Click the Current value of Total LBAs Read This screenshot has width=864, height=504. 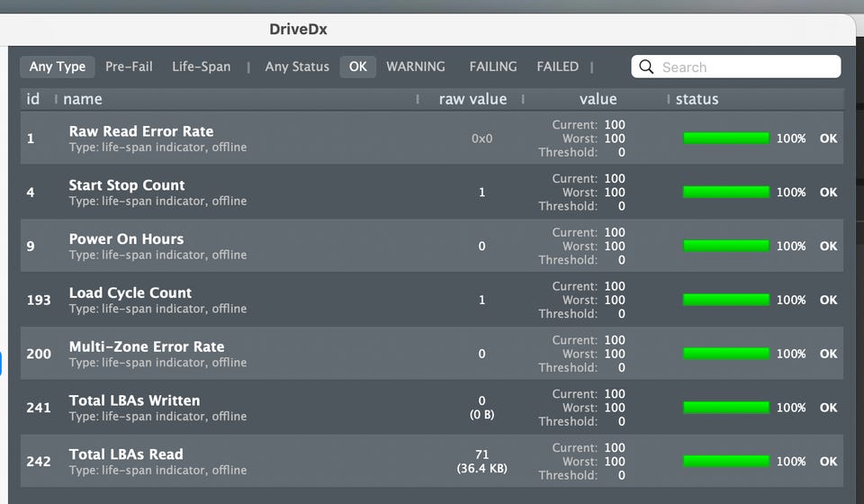(x=615, y=447)
